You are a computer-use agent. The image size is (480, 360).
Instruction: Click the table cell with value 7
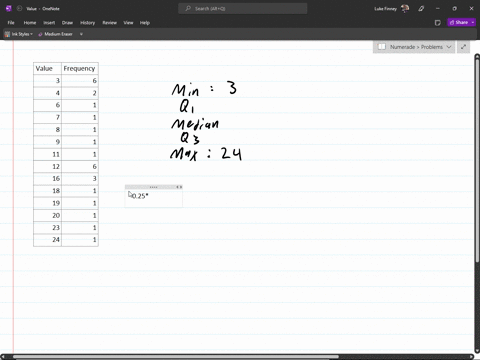(47, 117)
